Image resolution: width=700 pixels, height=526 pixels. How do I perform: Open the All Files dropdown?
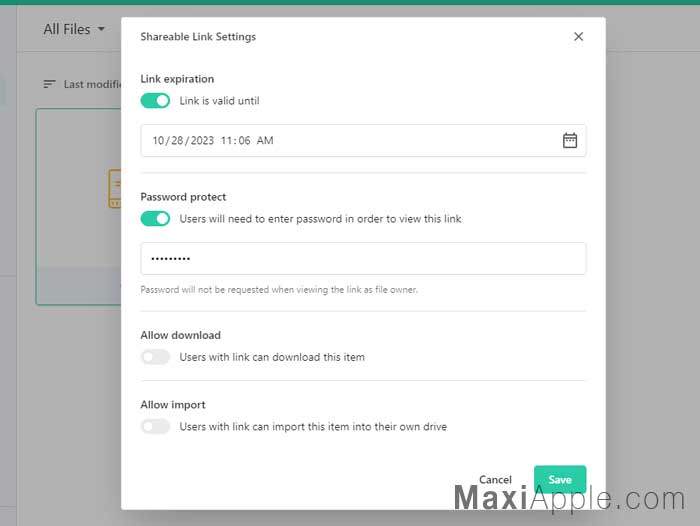pos(74,29)
